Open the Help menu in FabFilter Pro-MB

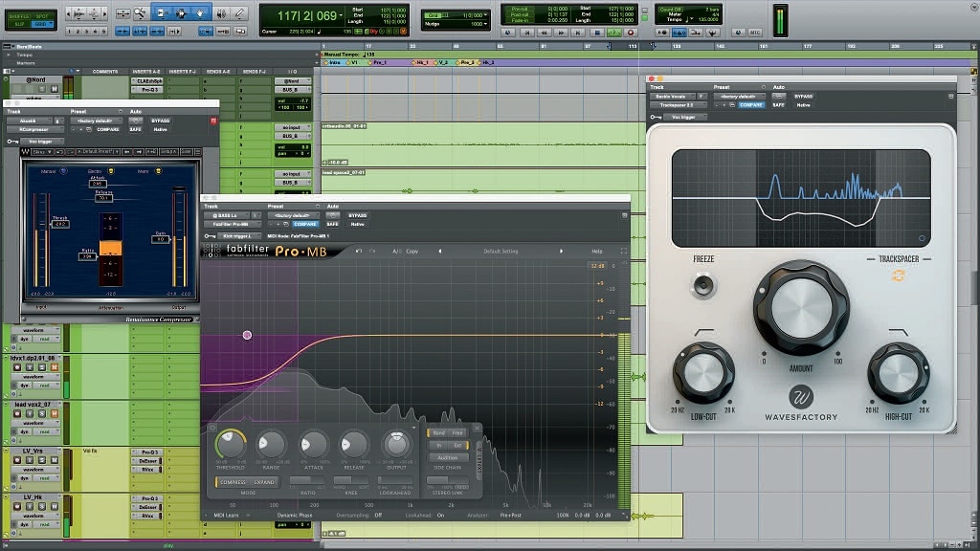(597, 252)
